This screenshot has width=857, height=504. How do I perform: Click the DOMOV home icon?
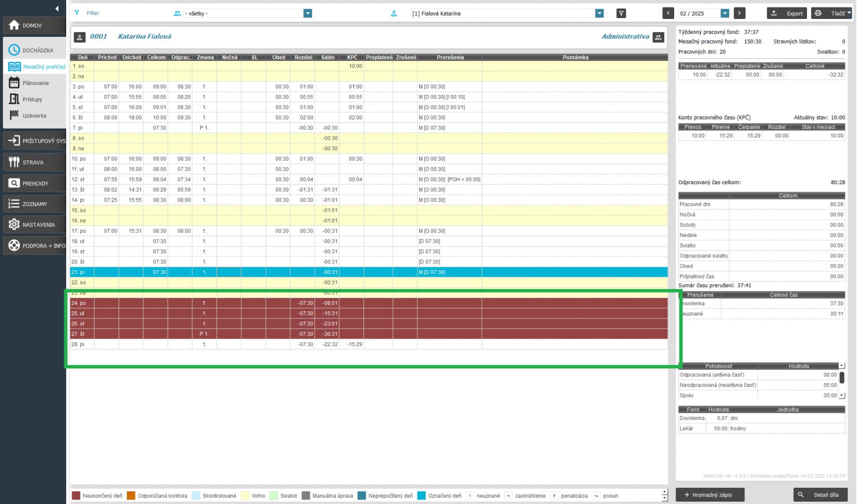pos(14,26)
